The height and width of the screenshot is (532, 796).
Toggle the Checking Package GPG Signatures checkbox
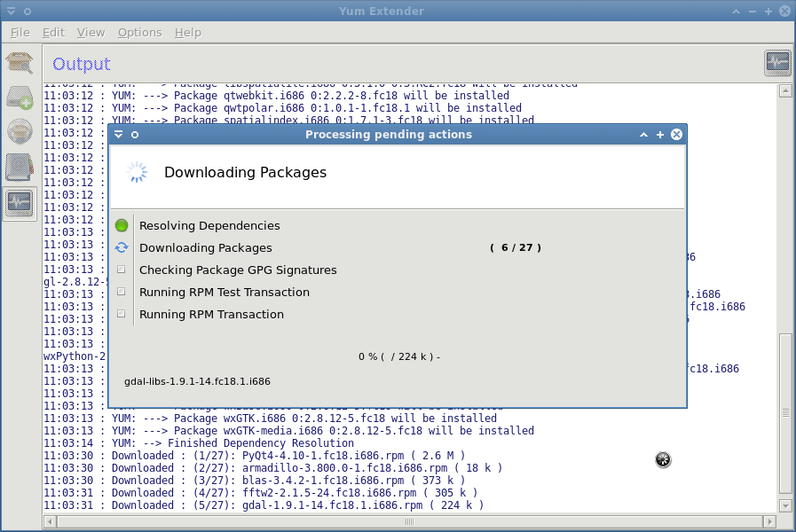[x=122, y=270]
